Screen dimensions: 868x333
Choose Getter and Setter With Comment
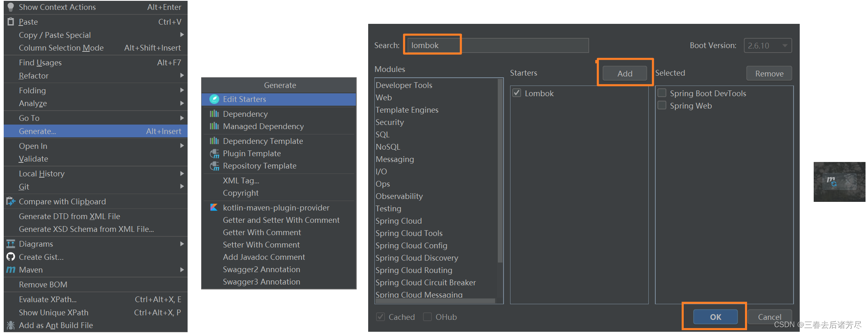279,220
